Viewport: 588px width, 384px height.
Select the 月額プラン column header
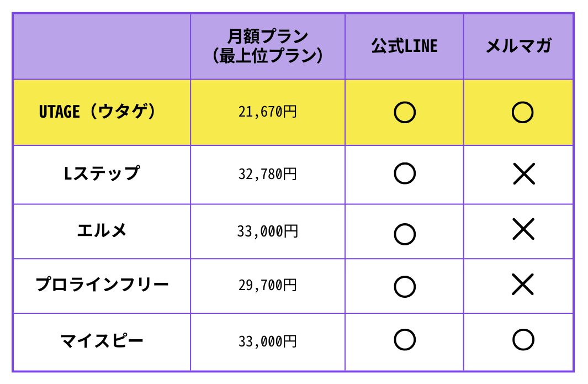[x=267, y=46]
